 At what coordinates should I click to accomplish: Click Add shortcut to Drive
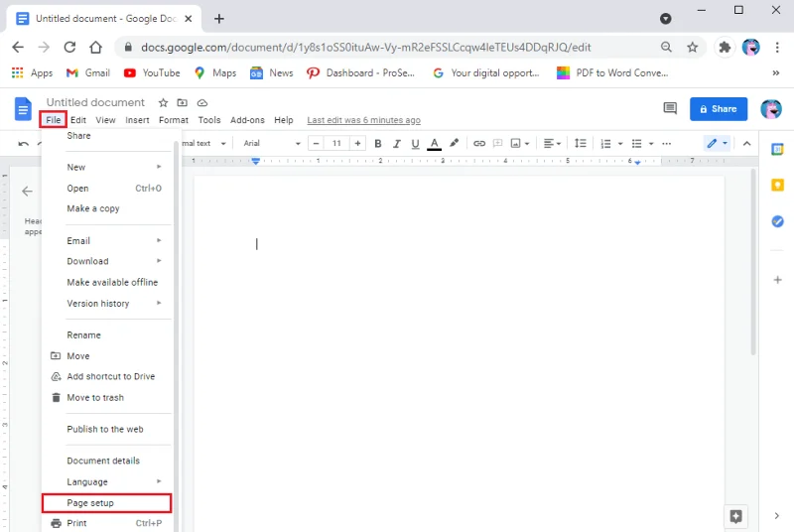pyautogui.click(x=107, y=376)
